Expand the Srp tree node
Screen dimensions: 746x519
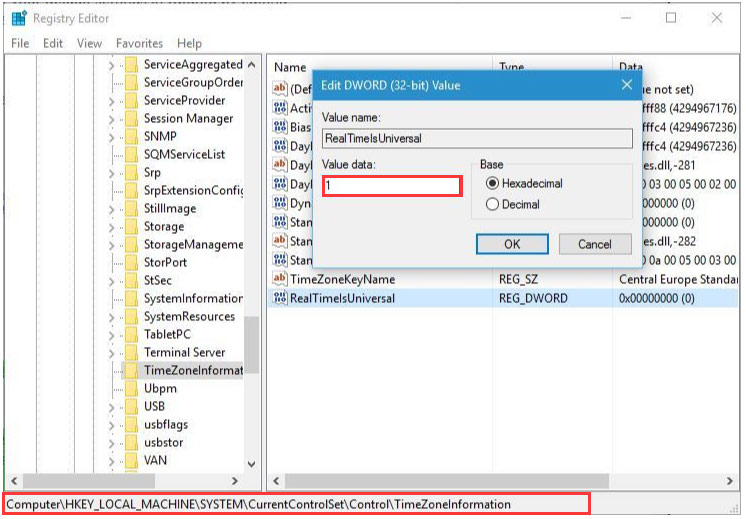pos(111,173)
